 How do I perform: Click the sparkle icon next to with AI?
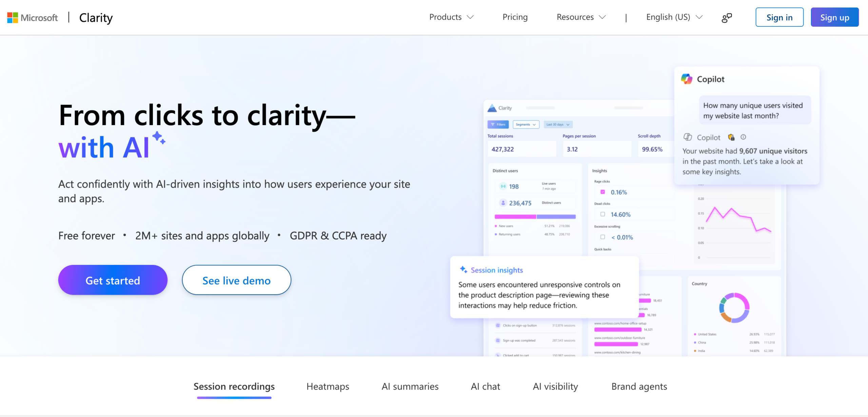[x=159, y=138]
